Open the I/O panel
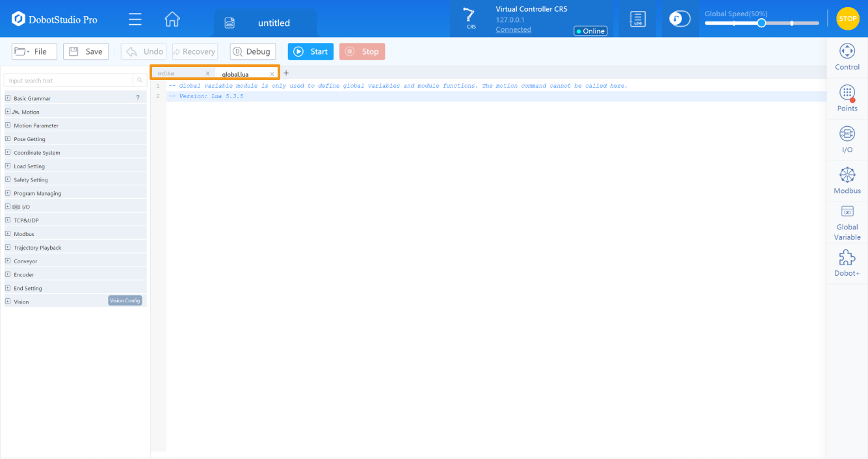This screenshot has width=868, height=459. point(847,140)
